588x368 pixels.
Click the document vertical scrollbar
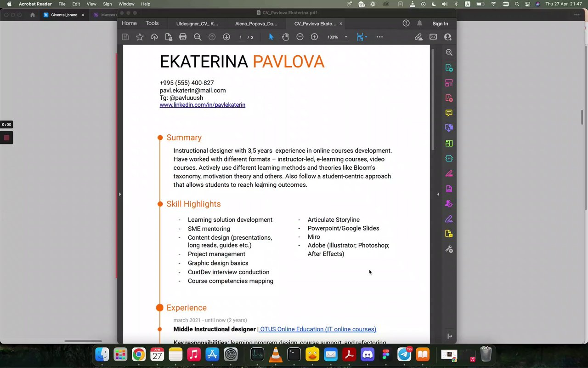tap(432, 99)
